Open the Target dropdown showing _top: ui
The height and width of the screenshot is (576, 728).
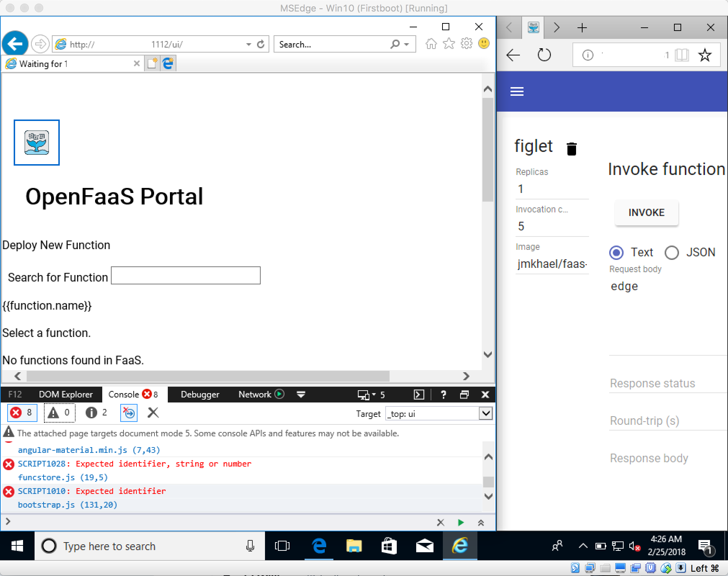(485, 413)
